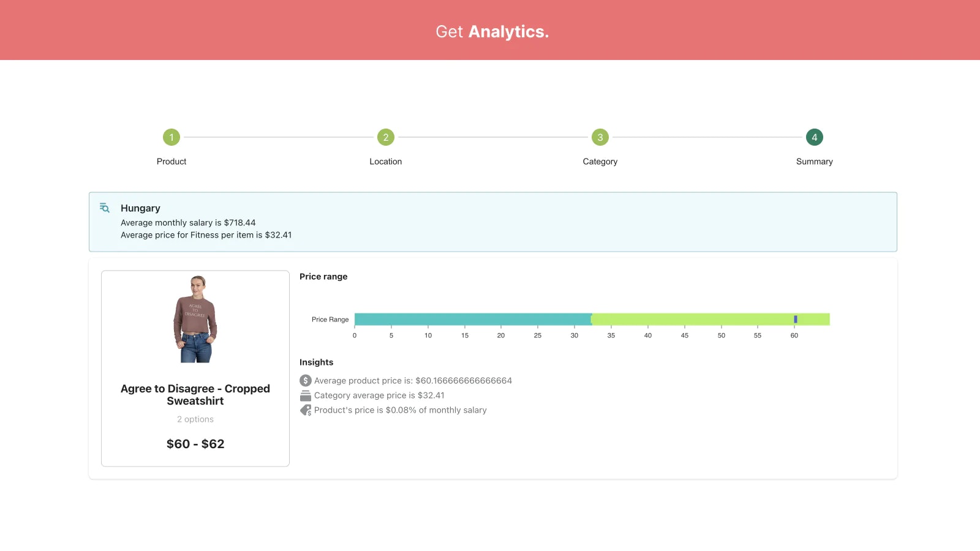Click the Hungary heading
980x551 pixels.
coord(140,208)
